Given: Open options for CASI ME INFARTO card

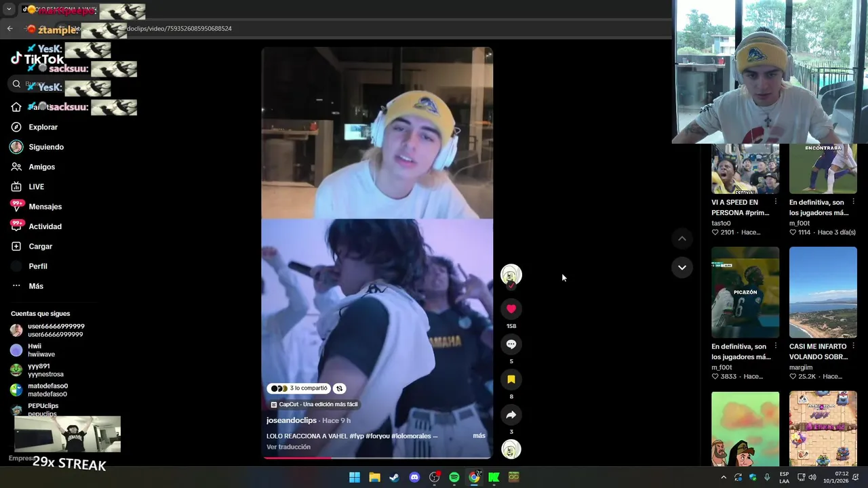Looking at the screenshot, I should tap(853, 346).
